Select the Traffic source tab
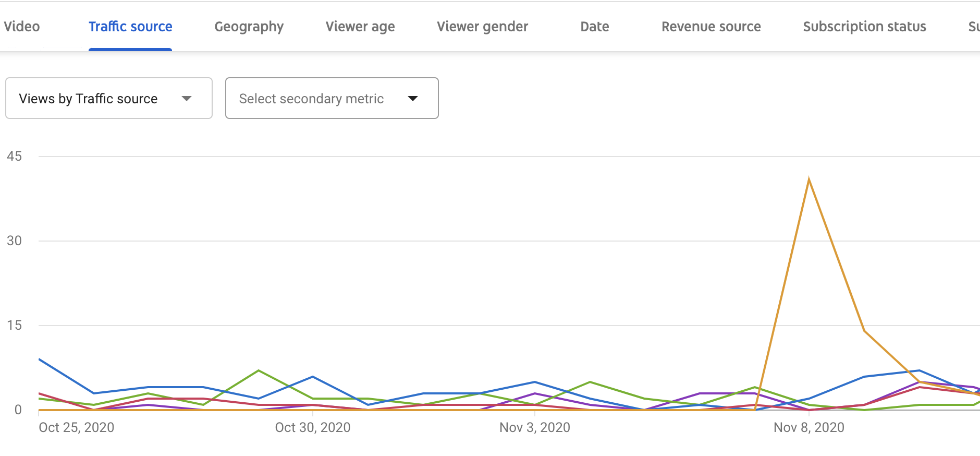Image resolution: width=980 pixels, height=456 pixels. (130, 27)
